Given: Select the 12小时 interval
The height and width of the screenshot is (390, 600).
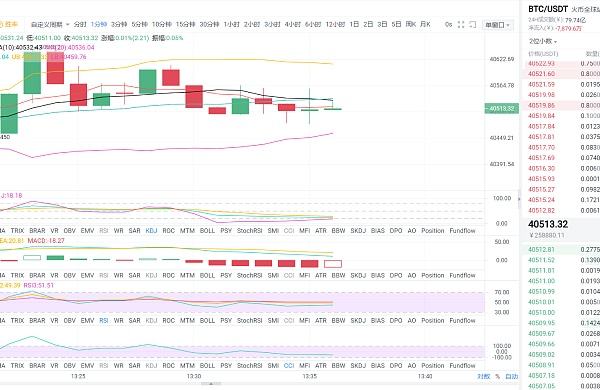Looking at the screenshot, I should [x=335, y=24].
